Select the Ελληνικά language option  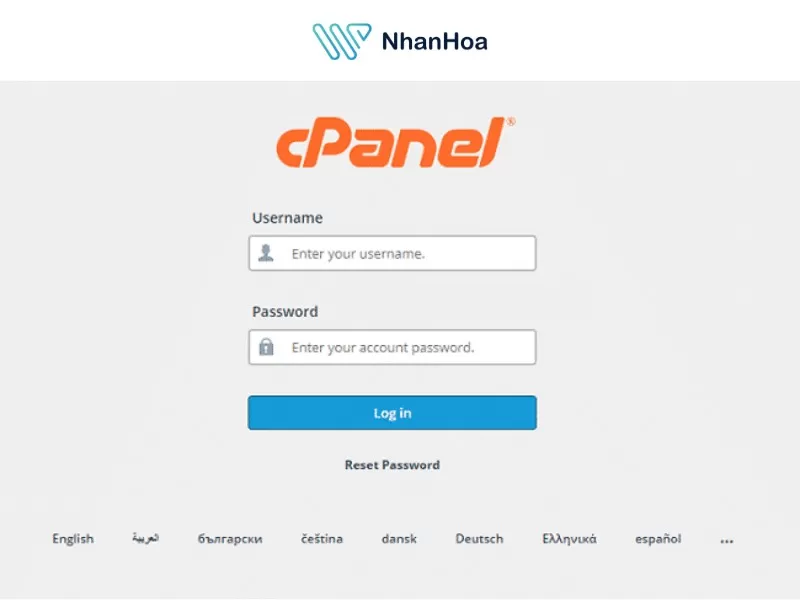pyautogui.click(x=571, y=539)
